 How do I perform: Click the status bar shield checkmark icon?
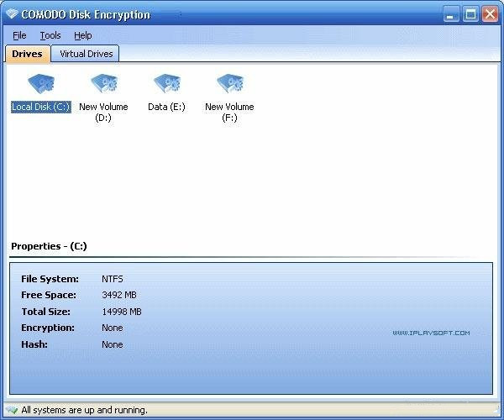pos(13,410)
